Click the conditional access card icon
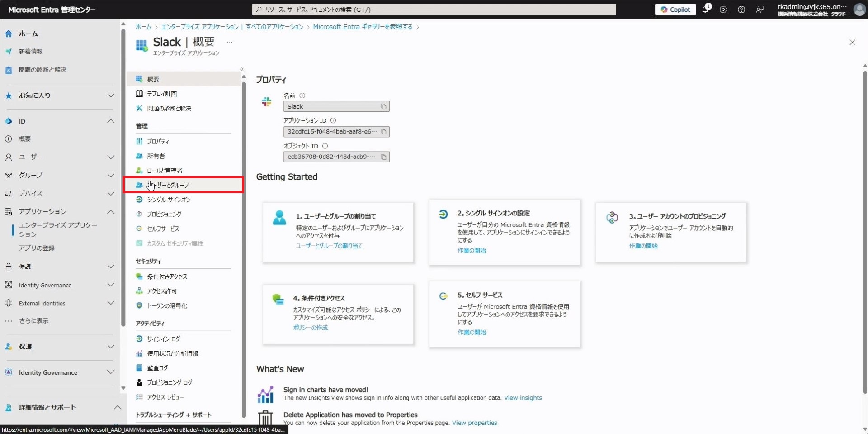 coord(278,299)
